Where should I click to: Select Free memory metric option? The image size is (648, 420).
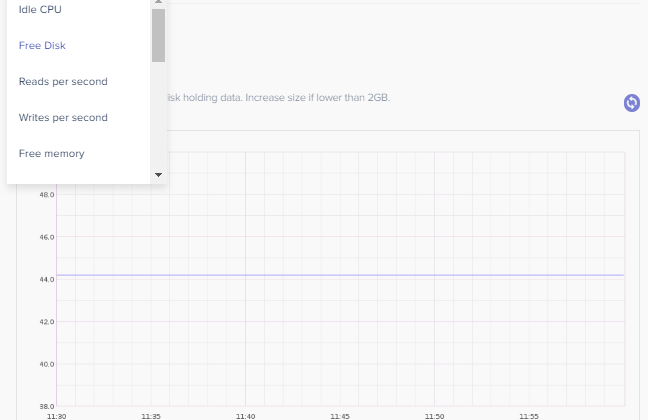(79, 153)
